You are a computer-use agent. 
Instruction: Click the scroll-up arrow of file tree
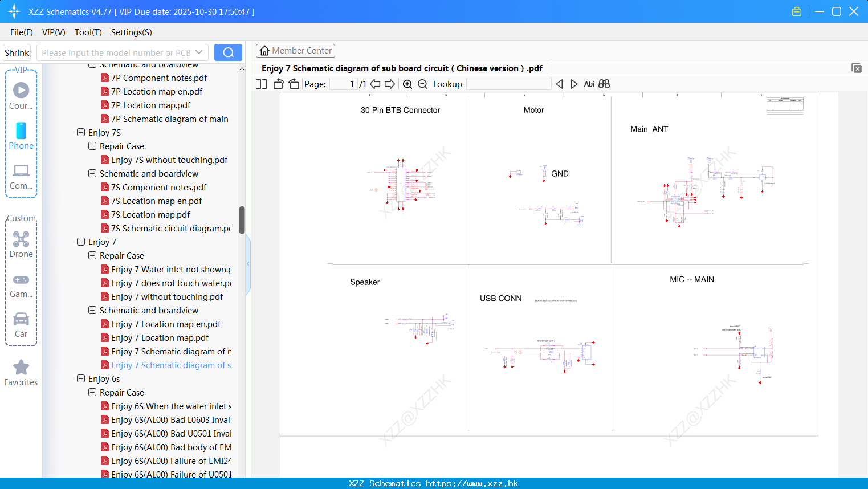click(242, 69)
